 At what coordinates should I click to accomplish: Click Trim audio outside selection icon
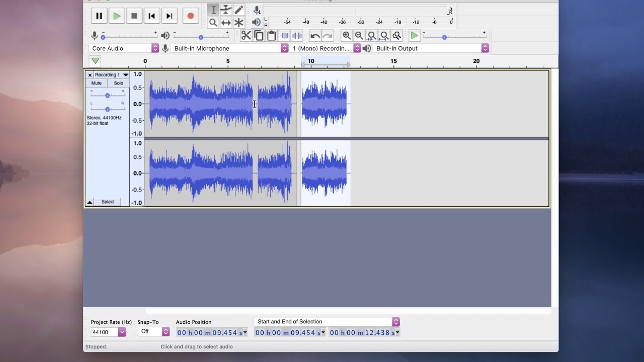click(x=284, y=36)
